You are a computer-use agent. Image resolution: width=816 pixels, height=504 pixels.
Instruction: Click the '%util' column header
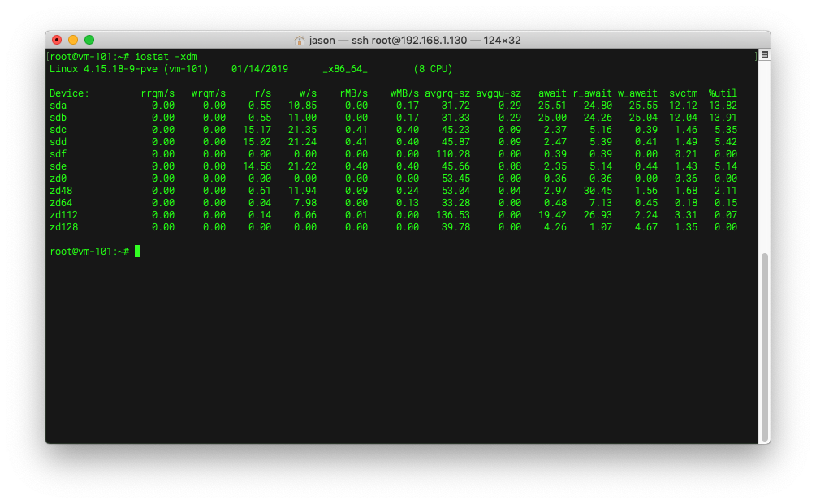(723, 93)
